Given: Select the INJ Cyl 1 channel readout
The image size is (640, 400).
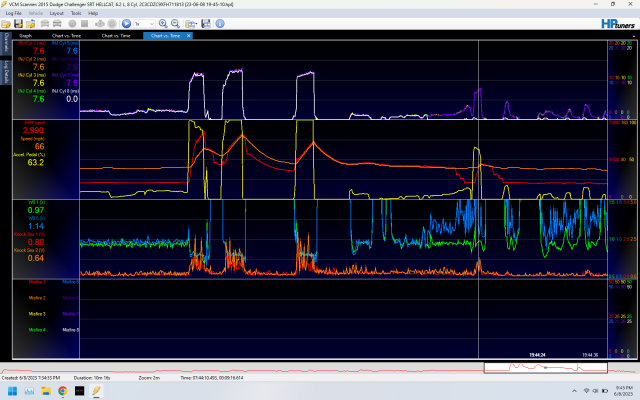Looking at the screenshot, I should pyautogui.click(x=38, y=47).
